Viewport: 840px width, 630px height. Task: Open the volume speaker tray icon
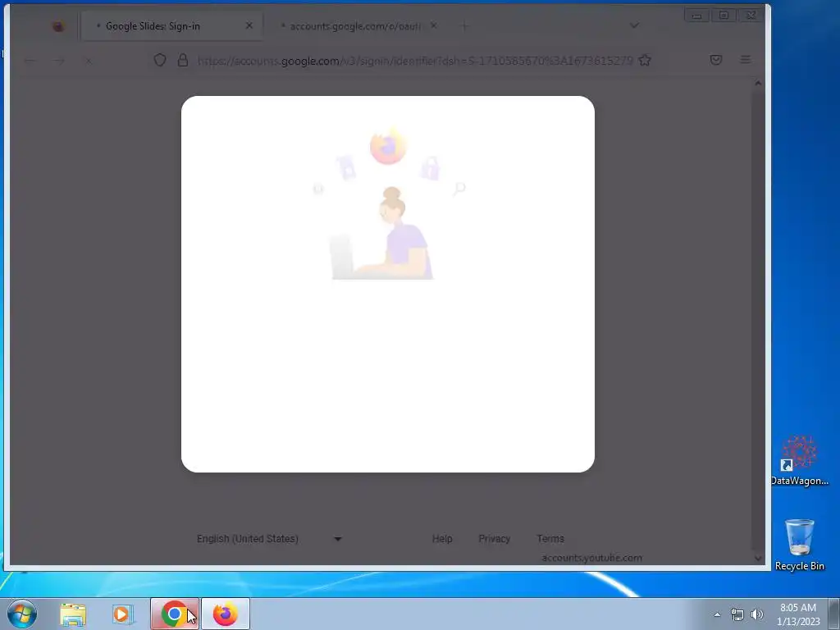tap(757, 614)
